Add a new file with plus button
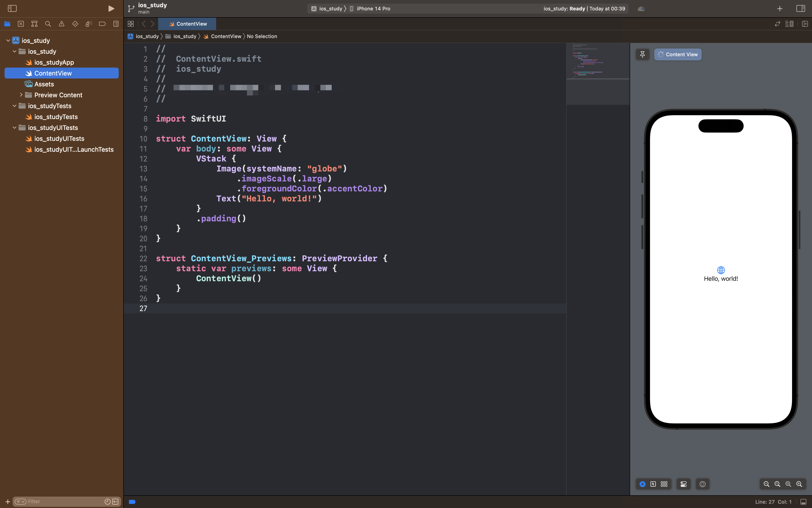812x508 pixels. click(7, 502)
